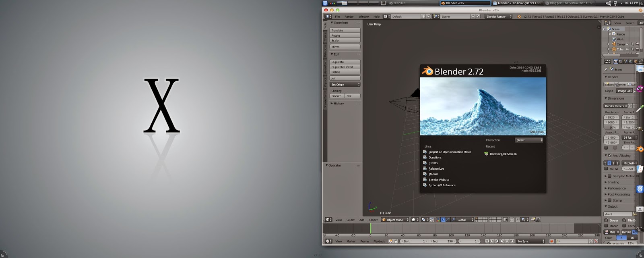The image size is (644, 258).
Task: Open the Object Mode dropdown
Action: pyautogui.click(x=395, y=220)
